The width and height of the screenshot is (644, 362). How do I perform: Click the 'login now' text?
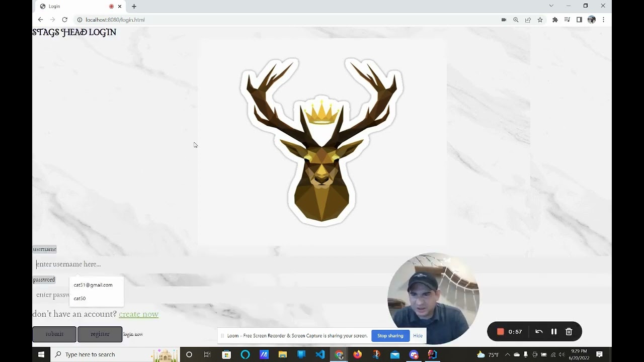point(133,334)
